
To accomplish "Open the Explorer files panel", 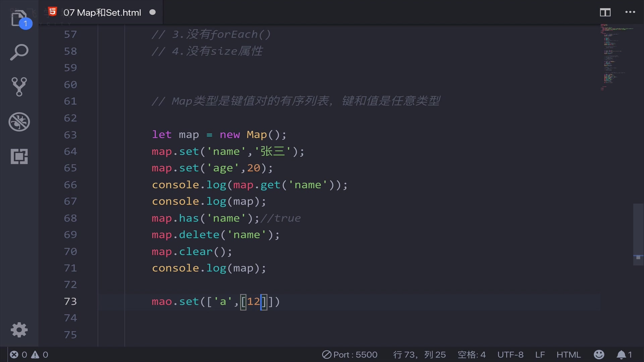I will pyautogui.click(x=19, y=18).
